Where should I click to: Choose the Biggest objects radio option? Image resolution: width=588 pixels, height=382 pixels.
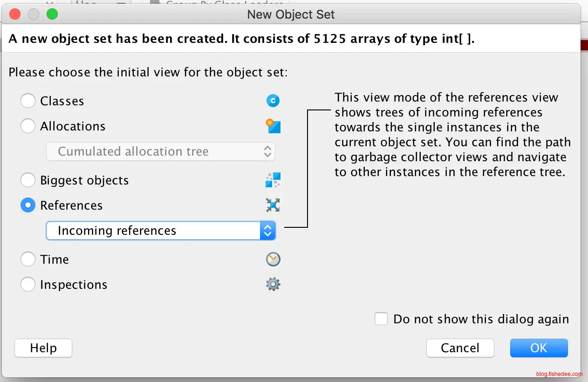(28, 180)
